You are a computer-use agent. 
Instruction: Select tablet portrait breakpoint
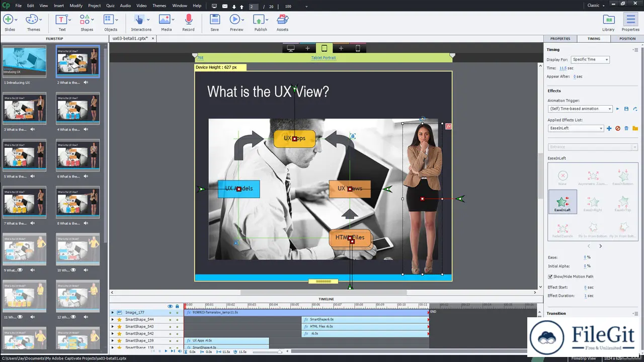(x=324, y=48)
